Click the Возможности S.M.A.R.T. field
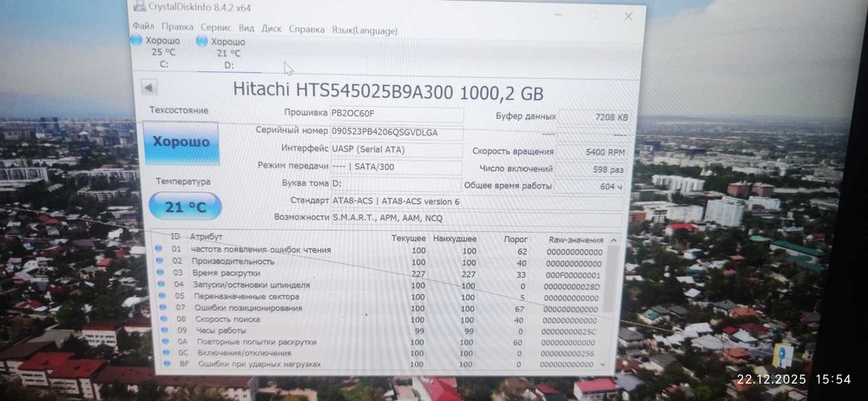 coord(476,219)
